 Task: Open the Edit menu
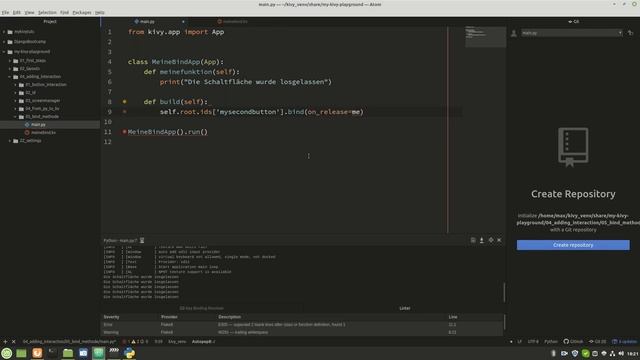[x=17, y=13]
